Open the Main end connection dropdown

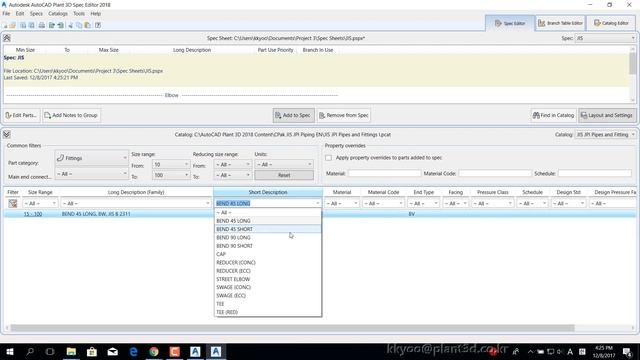pyautogui.click(x=91, y=174)
